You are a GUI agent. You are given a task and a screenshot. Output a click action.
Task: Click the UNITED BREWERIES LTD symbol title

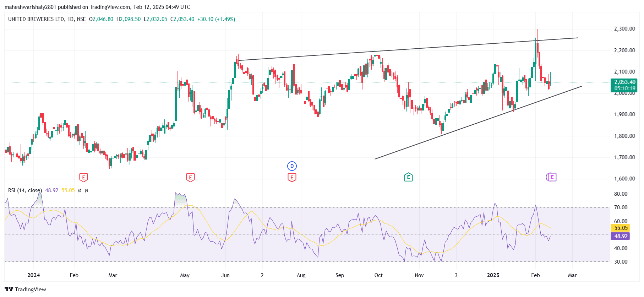(x=36, y=19)
